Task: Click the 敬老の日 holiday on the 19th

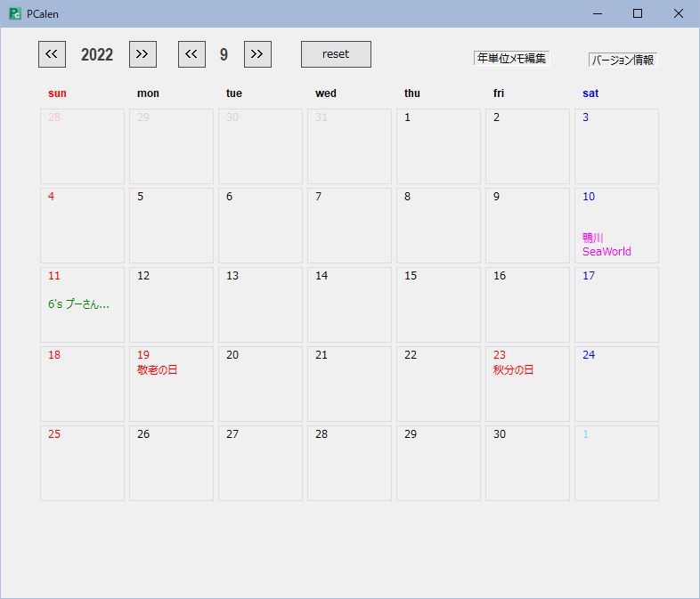Action: tap(157, 369)
